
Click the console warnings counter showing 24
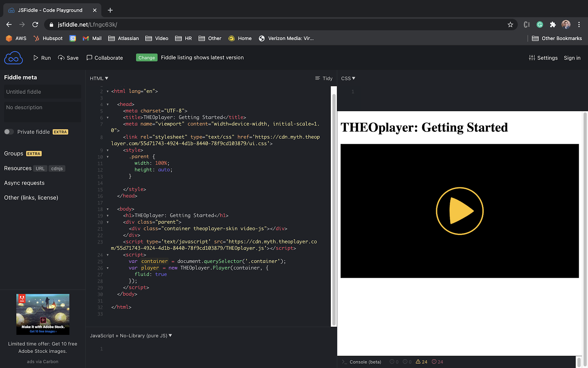(421, 362)
